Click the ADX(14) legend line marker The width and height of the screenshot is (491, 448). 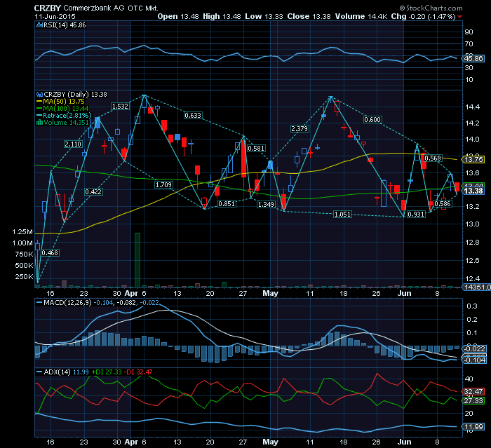(39, 372)
